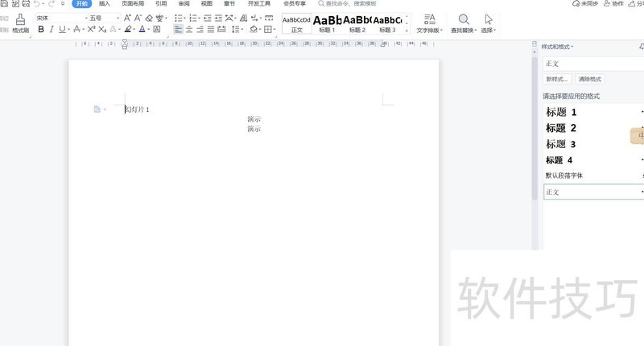This screenshot has width=644, height=346.
Task: Click the undo arrow icon
Action: coord(37,4)
